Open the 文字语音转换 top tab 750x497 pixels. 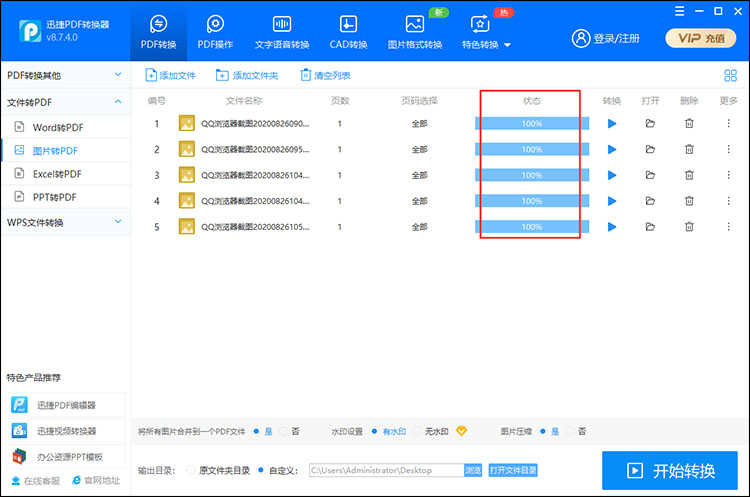[x=282, y=32]
